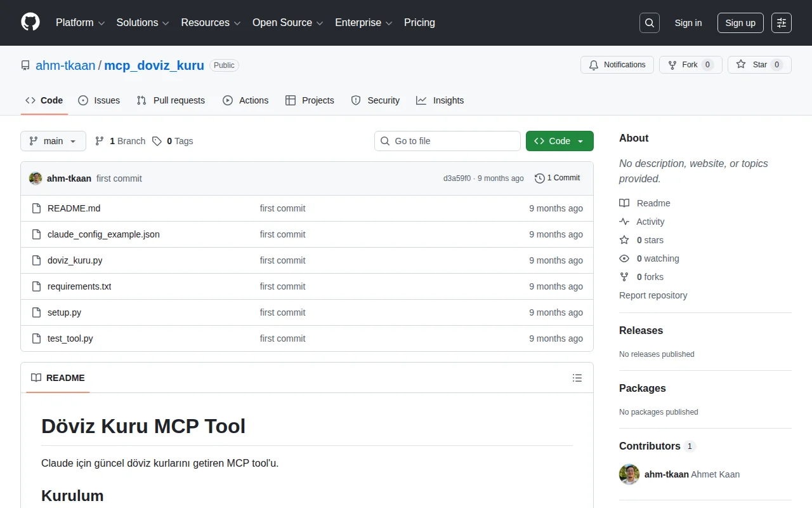Click the Sign up button
812x508 pixels.
(740, 22)
